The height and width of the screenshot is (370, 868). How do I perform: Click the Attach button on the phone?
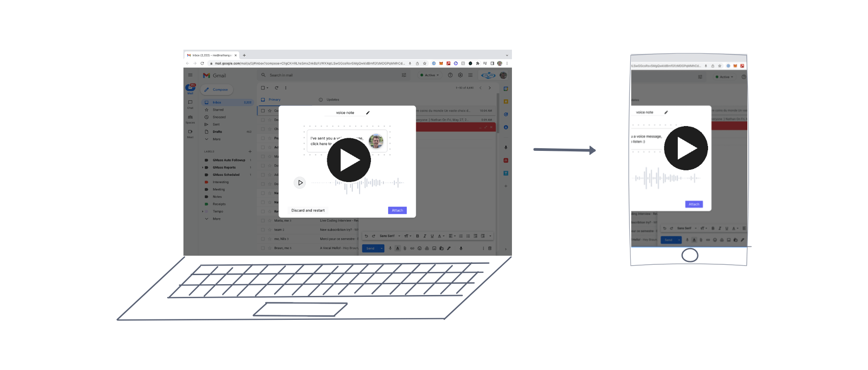tap(694, 204)
